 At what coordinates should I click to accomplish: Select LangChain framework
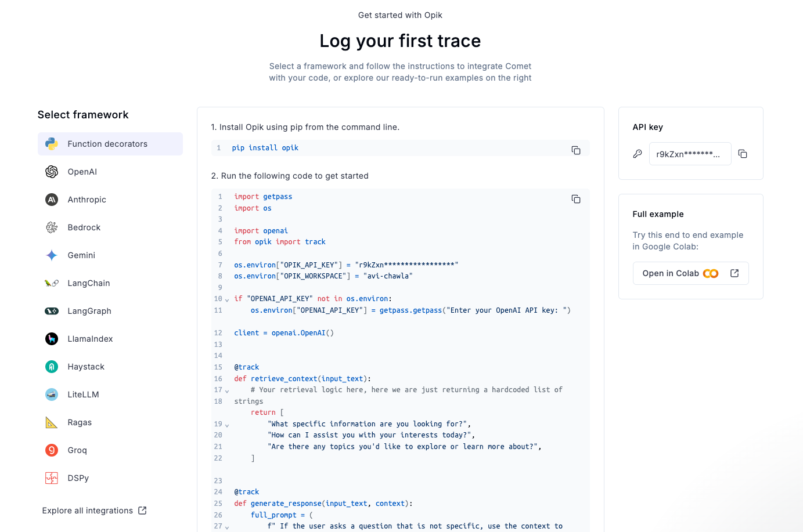click(x=110, y=283)
